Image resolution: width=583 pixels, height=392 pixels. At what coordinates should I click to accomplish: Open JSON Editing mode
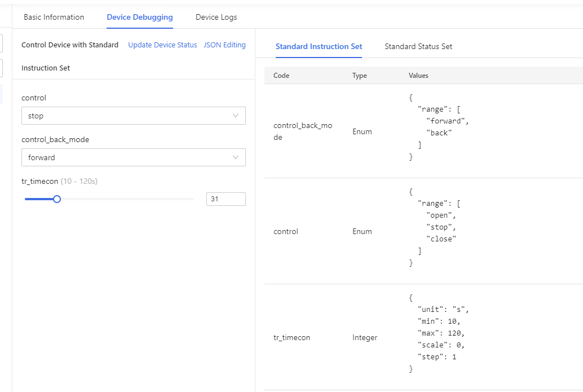tap(224, 45)
